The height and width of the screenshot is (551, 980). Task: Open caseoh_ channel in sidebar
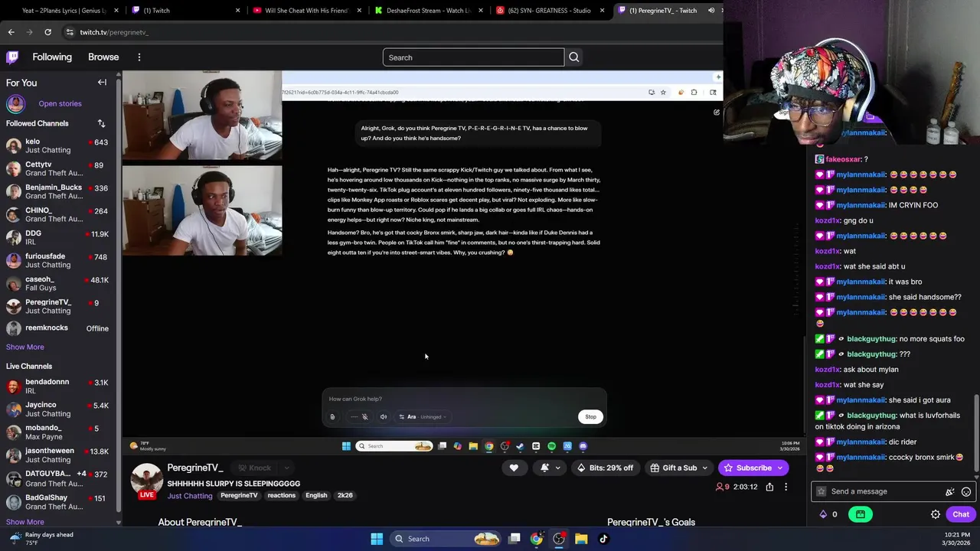(57, 283)
